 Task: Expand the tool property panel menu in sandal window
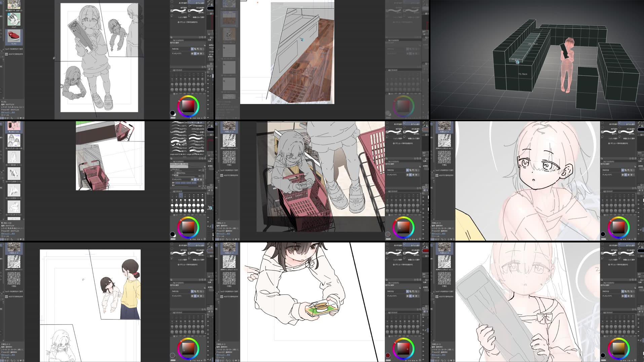coord(205,45)
